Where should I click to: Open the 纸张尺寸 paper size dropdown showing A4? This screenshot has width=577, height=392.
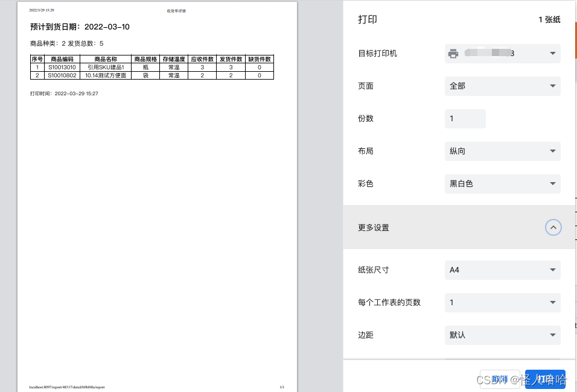(502, 270)
